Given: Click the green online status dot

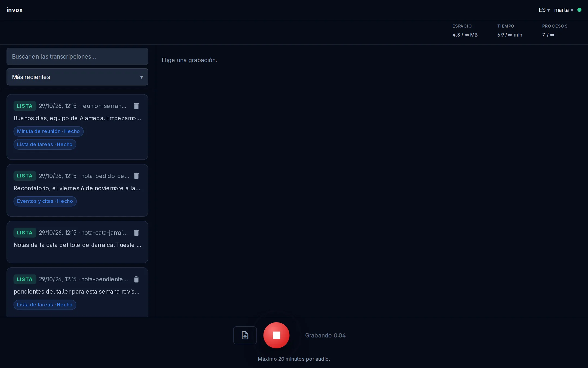Looking at the screenshot, I should (x=579, y=10).
